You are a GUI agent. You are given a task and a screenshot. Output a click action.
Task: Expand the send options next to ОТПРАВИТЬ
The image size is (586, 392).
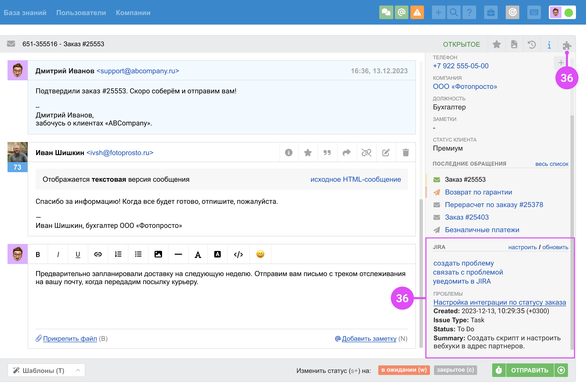coord(561,370)
